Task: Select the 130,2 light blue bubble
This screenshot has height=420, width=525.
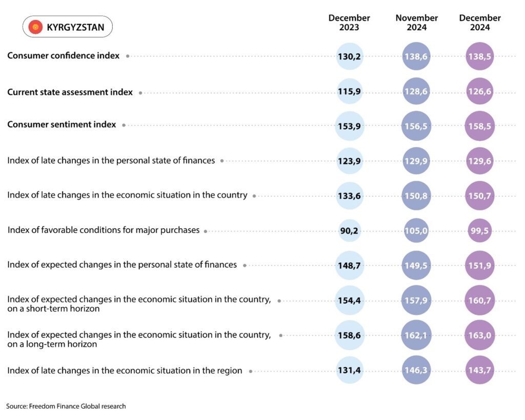Action: [349, 56]
